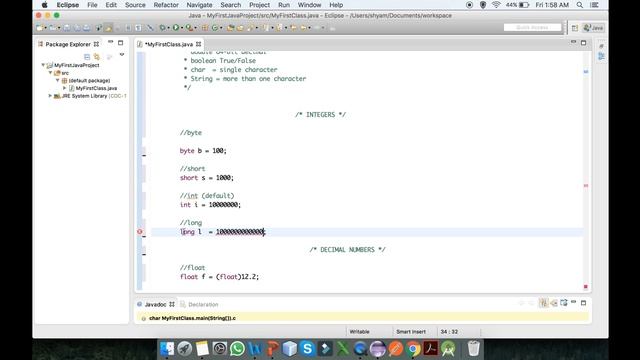Click Open Attached Javadoc in Browser icon

coord(564,303)
